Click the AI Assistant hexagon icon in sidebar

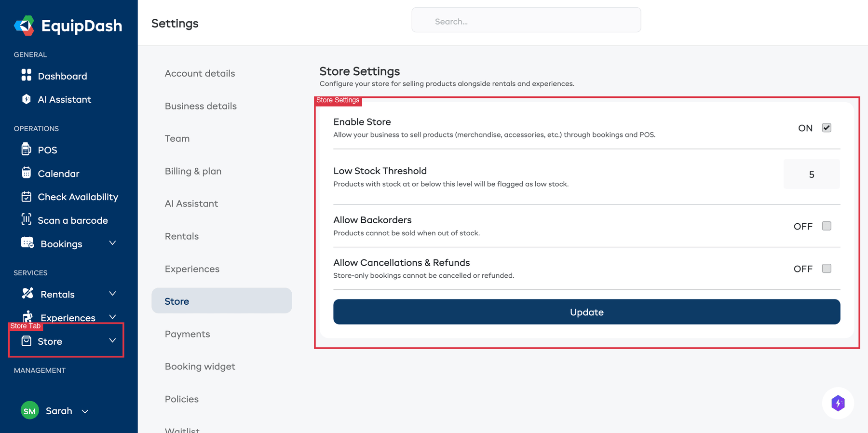(x=27, y=99)
